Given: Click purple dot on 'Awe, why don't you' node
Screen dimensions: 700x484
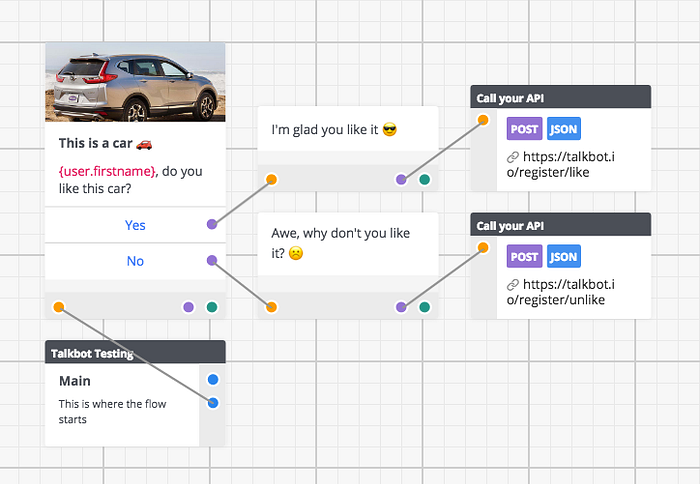Looking at the screenshot, I should [401, 307].
